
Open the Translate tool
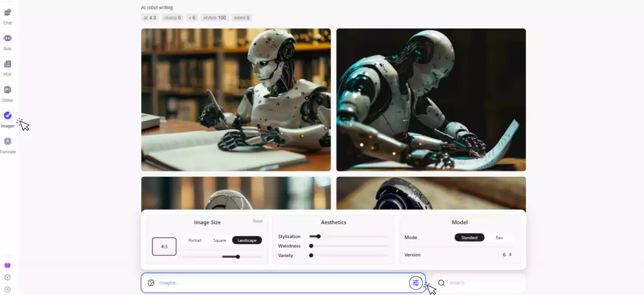[8, 144]
